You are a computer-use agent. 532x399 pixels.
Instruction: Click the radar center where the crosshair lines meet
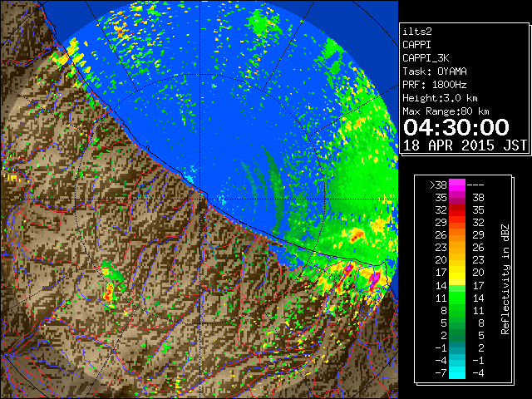pos(199,199)
